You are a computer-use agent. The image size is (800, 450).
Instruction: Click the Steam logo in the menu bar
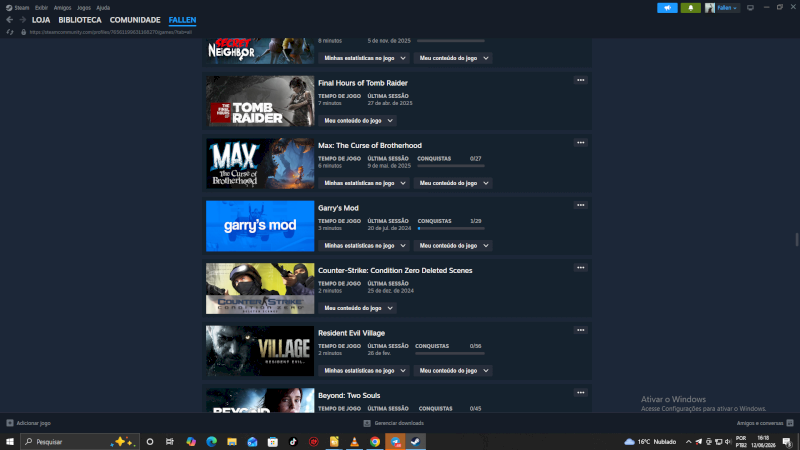tap(9, 8)
